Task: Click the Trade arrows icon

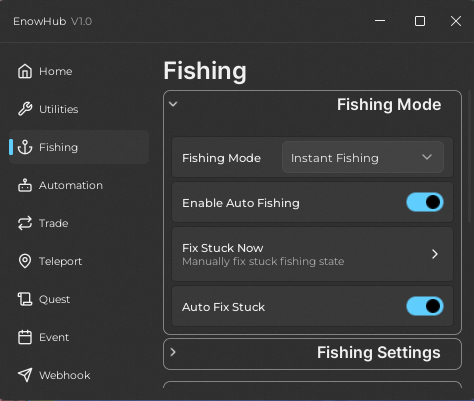Action: (25, 223)
